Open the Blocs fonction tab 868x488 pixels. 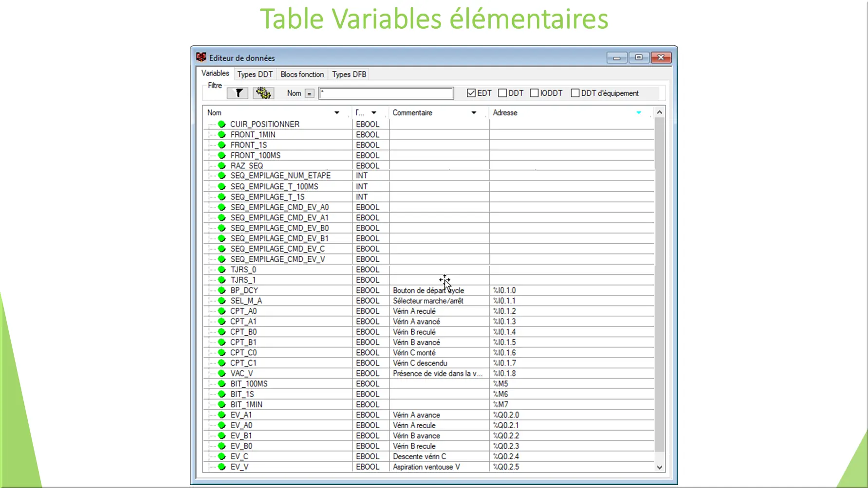coord(302,74)
